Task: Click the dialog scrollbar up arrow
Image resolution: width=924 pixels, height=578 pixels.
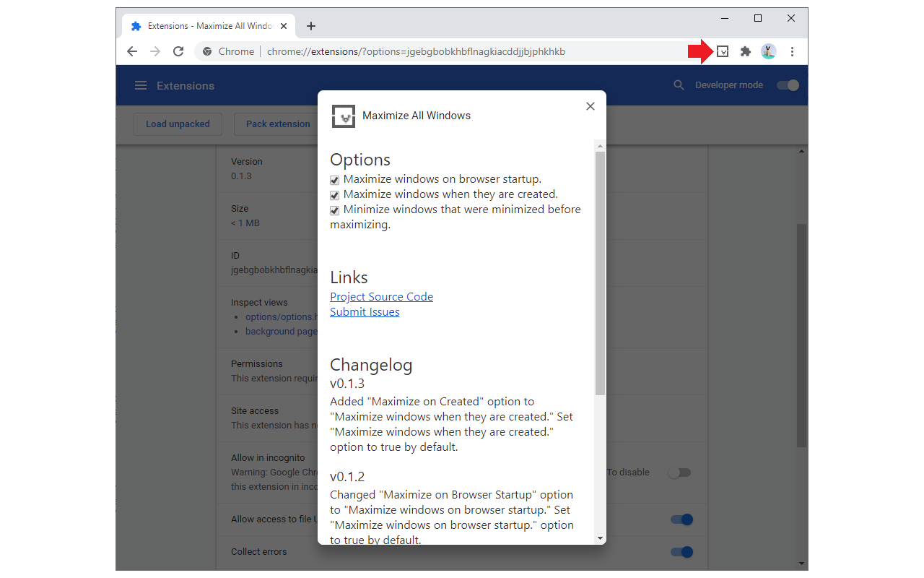Action: click(601, 145)
